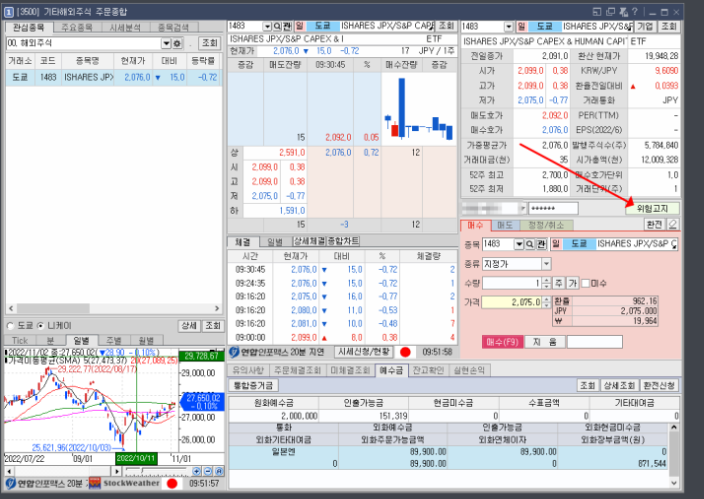Click the window layout icon in title bar
This screenshot has height=499, width=704.
click(x=597, y=12)
